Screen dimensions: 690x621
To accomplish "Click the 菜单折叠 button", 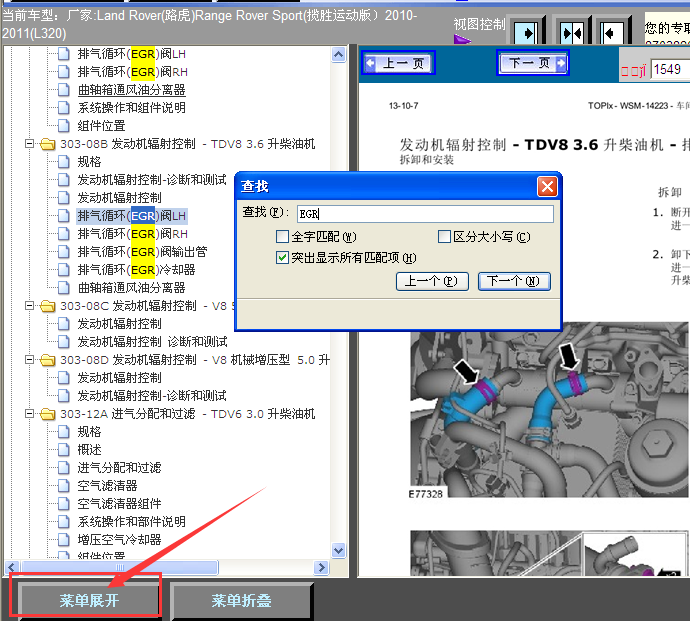I will 241,601.
